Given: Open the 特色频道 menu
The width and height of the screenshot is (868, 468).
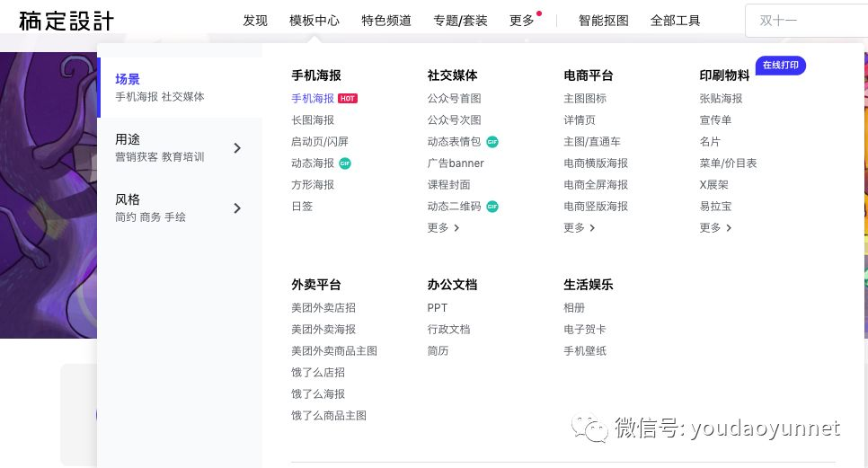Looking at the screenshot, I should (x=385, y=21).
